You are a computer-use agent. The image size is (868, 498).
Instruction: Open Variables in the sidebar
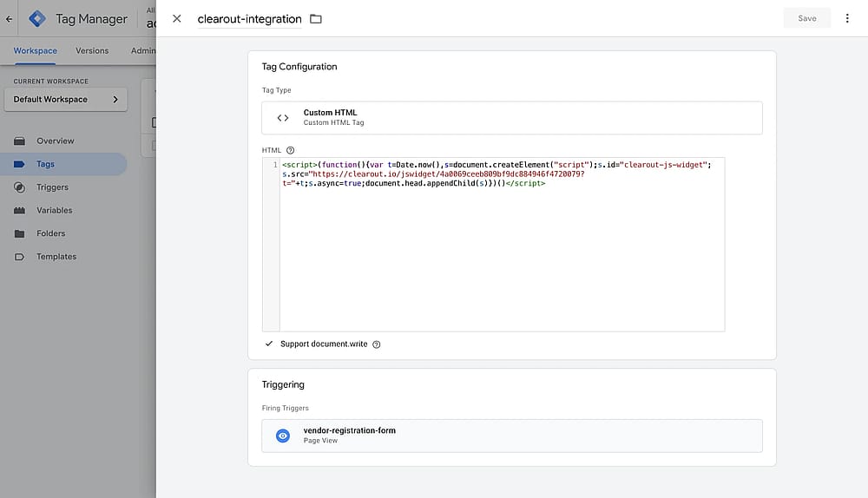click(x=54, y=211)
